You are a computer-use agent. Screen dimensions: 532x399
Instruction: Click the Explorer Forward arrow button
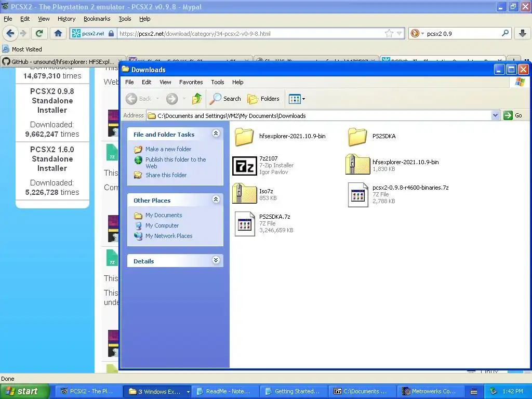click(171, 99)
